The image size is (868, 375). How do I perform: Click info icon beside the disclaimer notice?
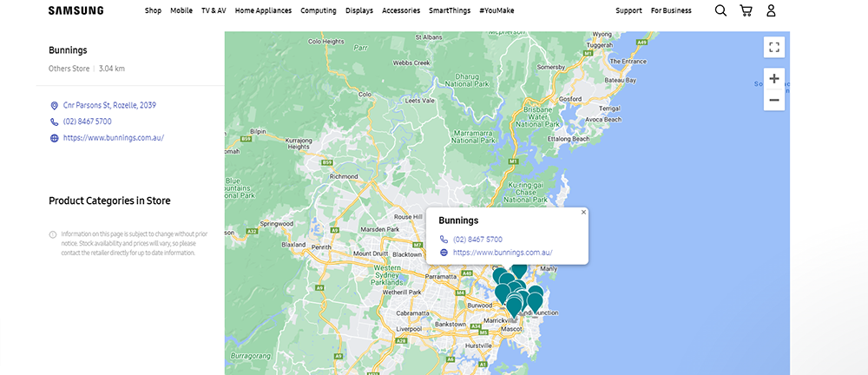(53, 234)
